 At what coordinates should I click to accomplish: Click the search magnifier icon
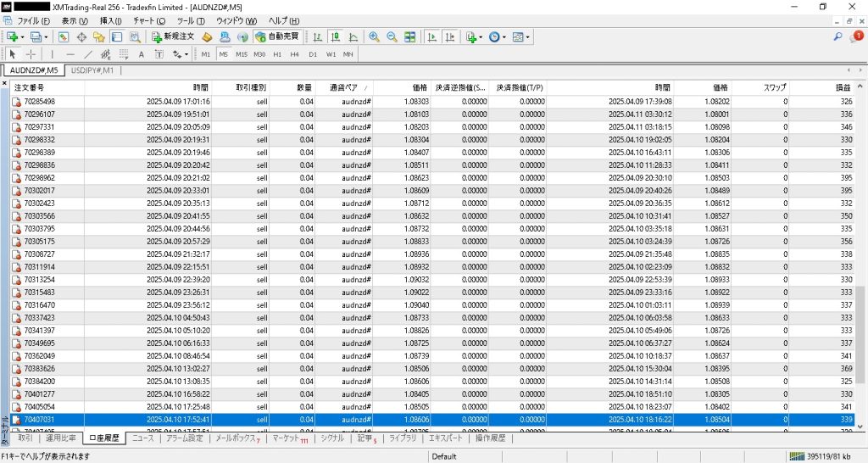point(838,37)
